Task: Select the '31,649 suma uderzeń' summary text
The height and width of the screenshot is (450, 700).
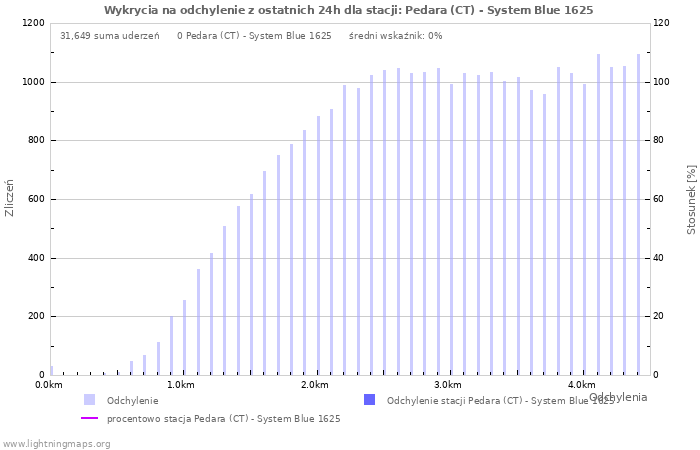Action: [109, 36]
